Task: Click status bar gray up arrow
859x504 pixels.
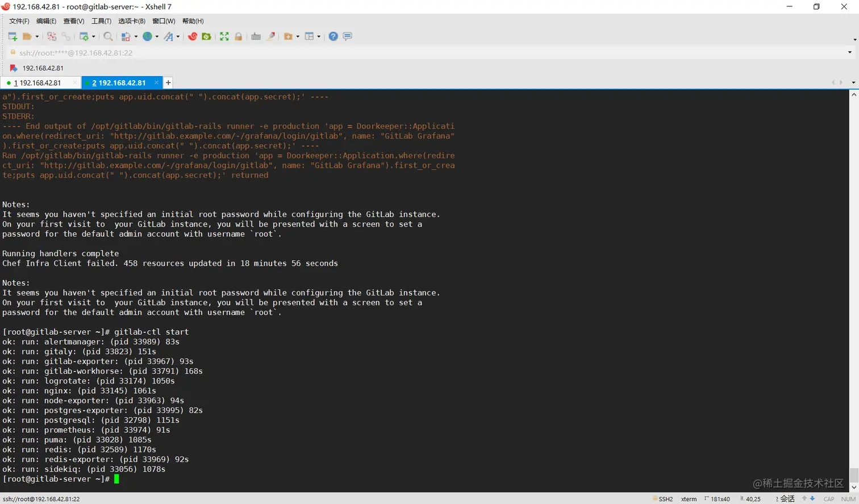Action: point(804,499)
